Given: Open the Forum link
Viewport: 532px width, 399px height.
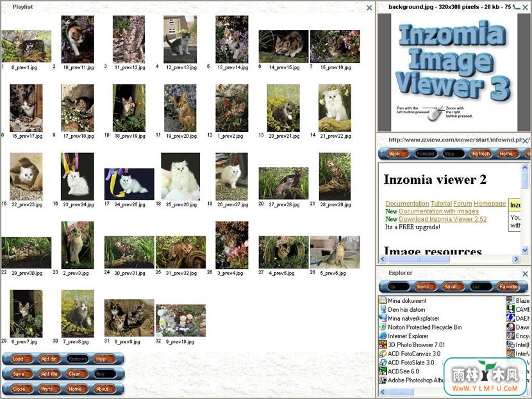Looking at the screenshot, I should pyautogui.click(x=463, y=204).
